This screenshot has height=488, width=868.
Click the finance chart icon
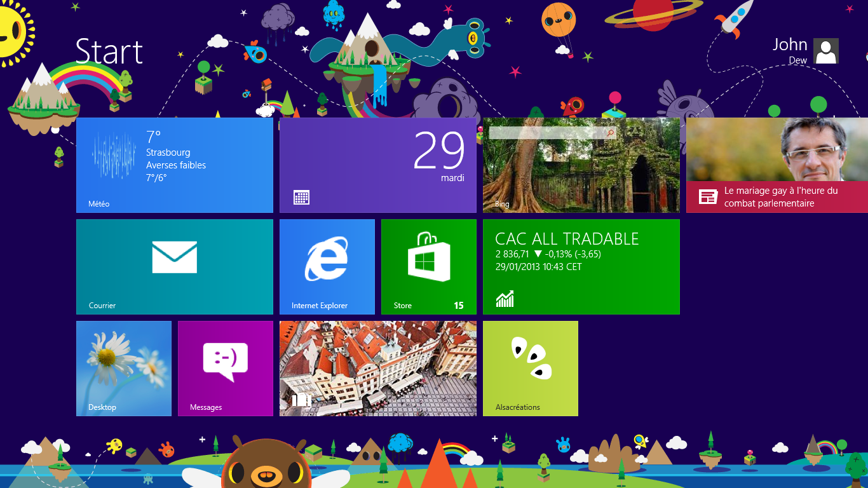(505, 299)
